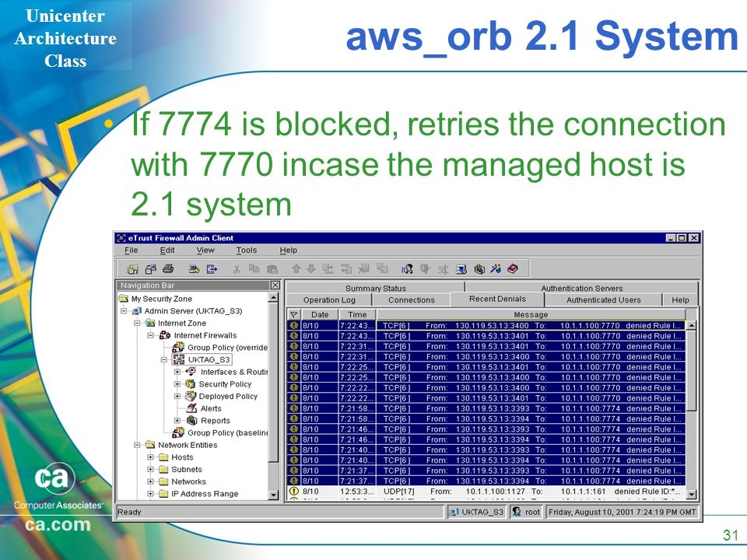This screenshot has height=560, width=747.
Task: Select the Networks folder in the tree
Action: pos(188,481)
